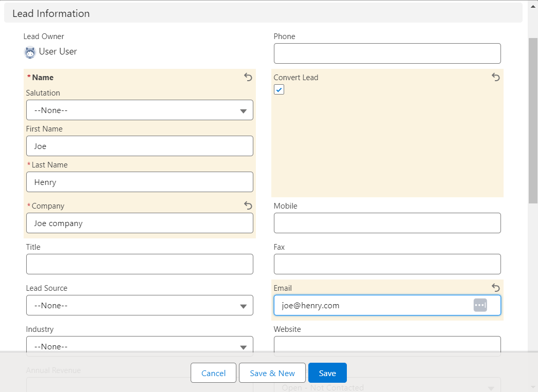
Task: Click into the Mobile input field
Action: click(x=387, y=223)
